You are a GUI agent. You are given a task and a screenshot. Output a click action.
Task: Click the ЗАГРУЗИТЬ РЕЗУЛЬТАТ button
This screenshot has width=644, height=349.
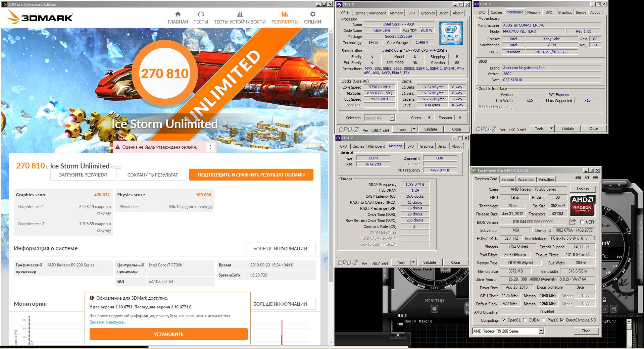(x=83, y=175)
